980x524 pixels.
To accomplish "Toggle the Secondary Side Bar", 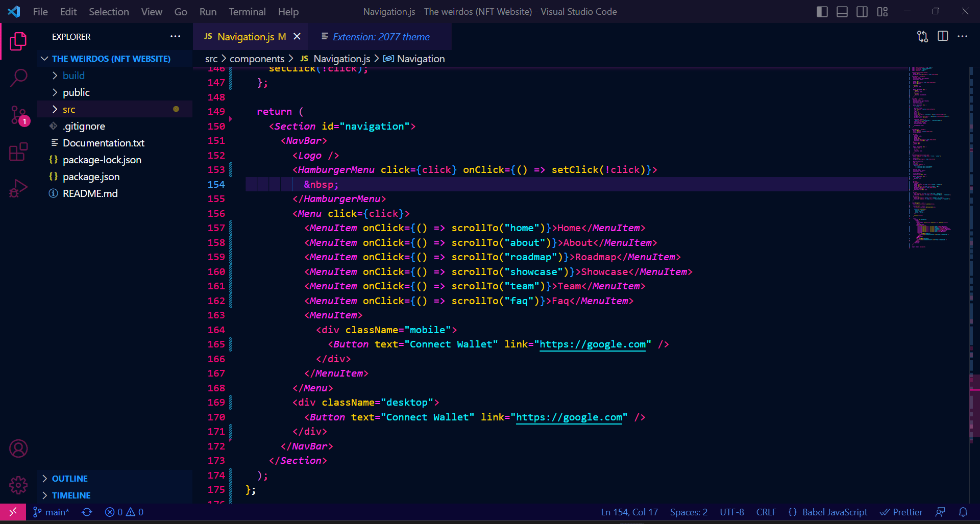I will (862, 11).
